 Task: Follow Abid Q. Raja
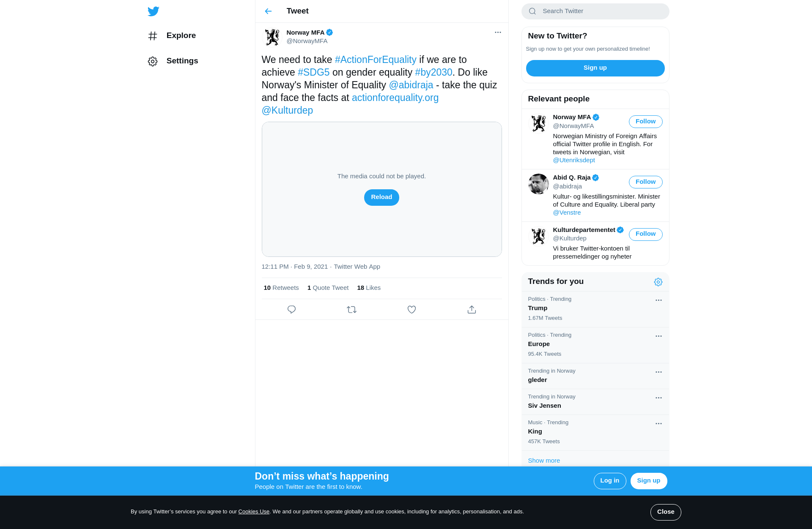point(645,182)
